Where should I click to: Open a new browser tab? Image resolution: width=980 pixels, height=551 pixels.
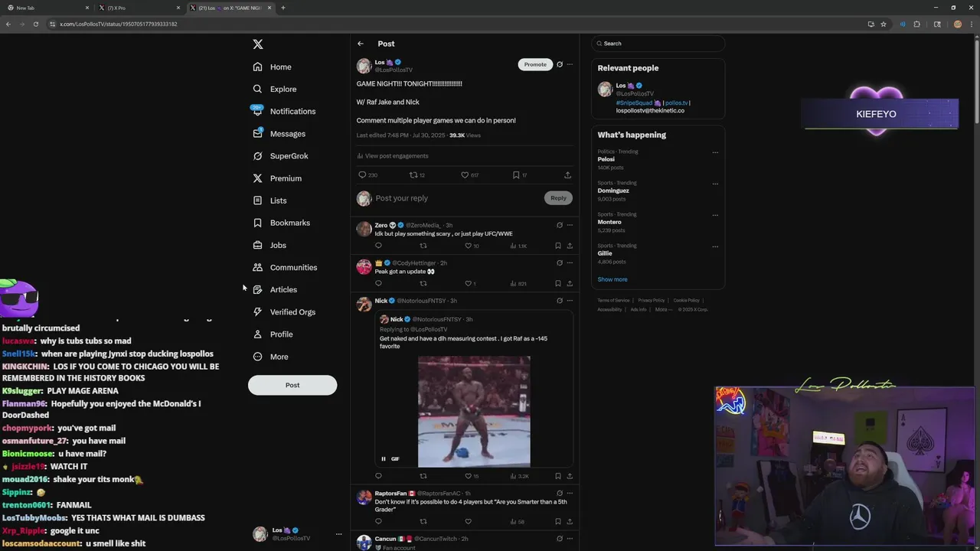click(x=283, y=8)
